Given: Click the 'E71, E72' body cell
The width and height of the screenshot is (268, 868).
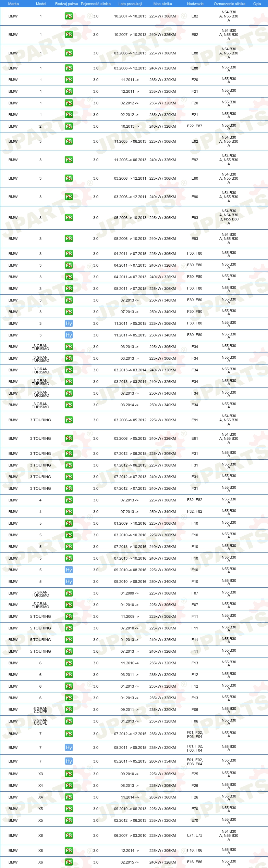Looking at the screenshot, I should [x=195, y=835].
